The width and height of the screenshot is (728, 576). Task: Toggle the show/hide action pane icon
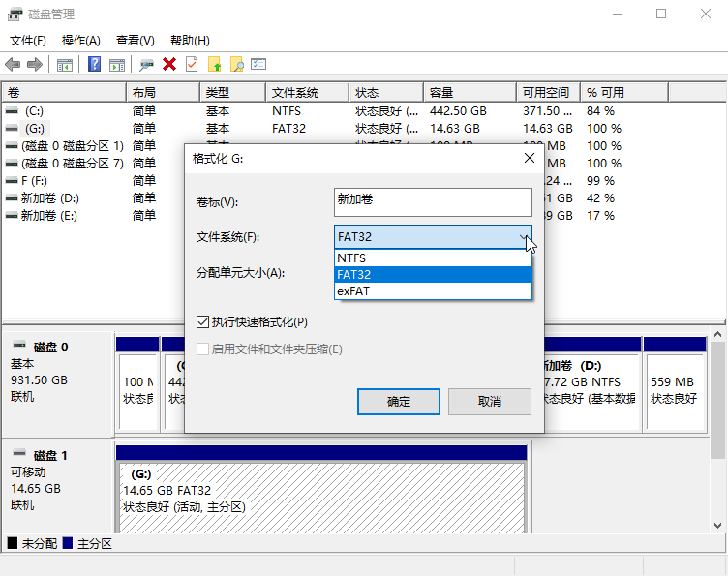pyautogui.click(x=117, y=65)
